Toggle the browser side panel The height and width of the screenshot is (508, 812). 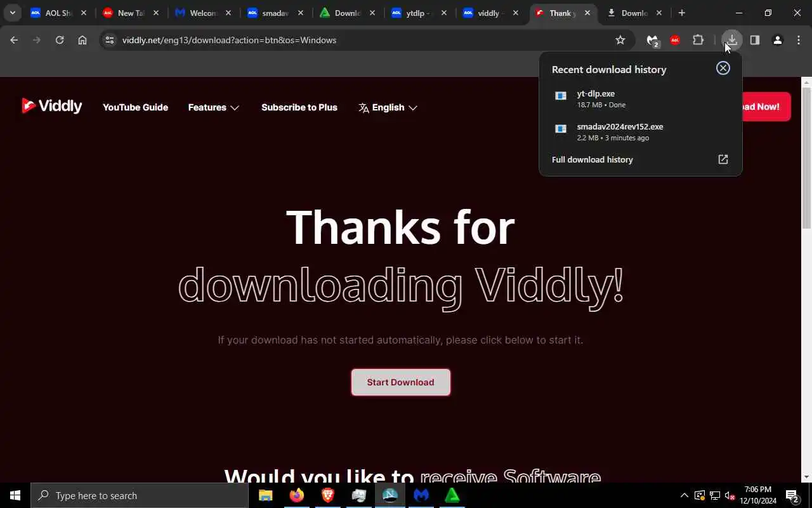(x=755, y=40)
